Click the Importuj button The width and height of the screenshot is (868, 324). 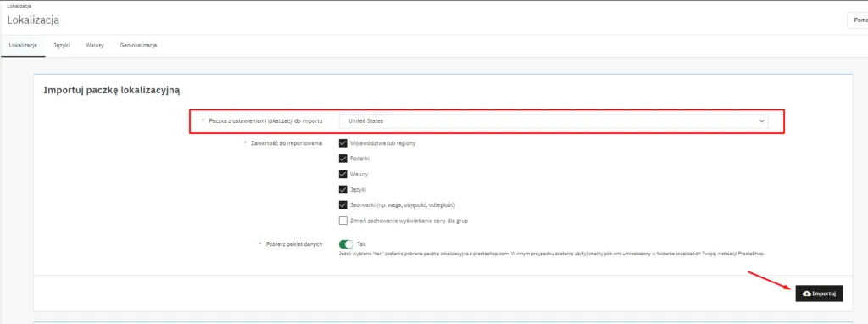[x=819, y=293]
